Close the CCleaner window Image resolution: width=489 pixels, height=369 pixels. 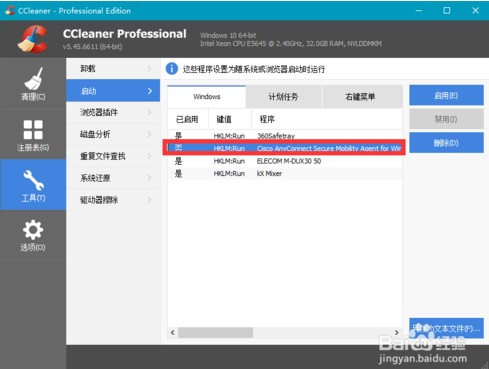475,10
